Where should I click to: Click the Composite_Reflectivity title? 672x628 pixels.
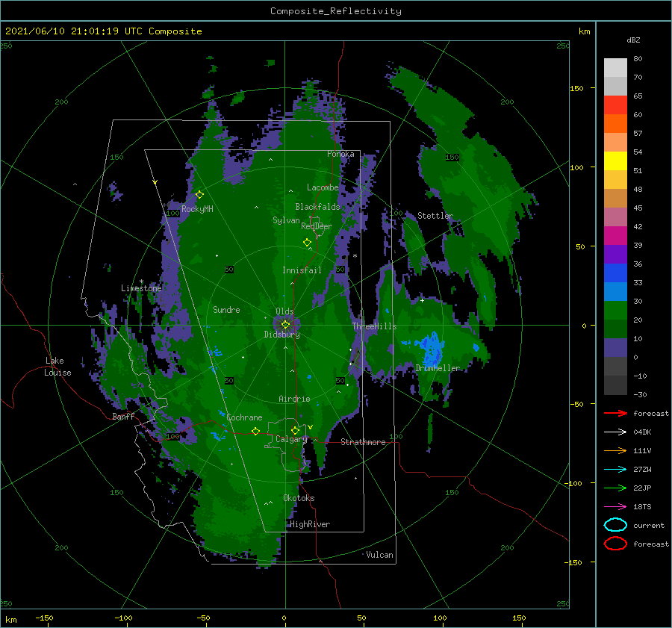click(x=335, y=11)
